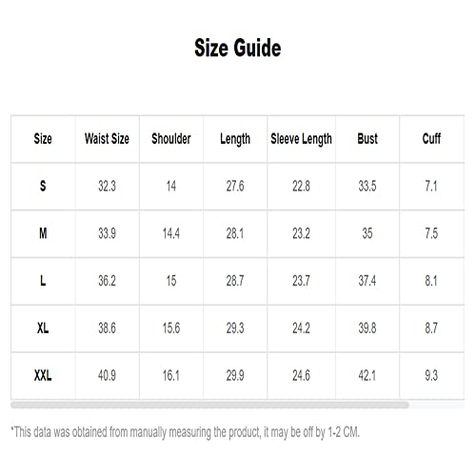
Task: Click the Shoulder column header
Action: [x=171, y=139]
